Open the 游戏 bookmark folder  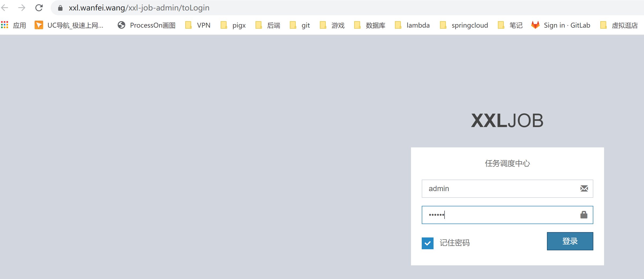[x=332, y=25]
